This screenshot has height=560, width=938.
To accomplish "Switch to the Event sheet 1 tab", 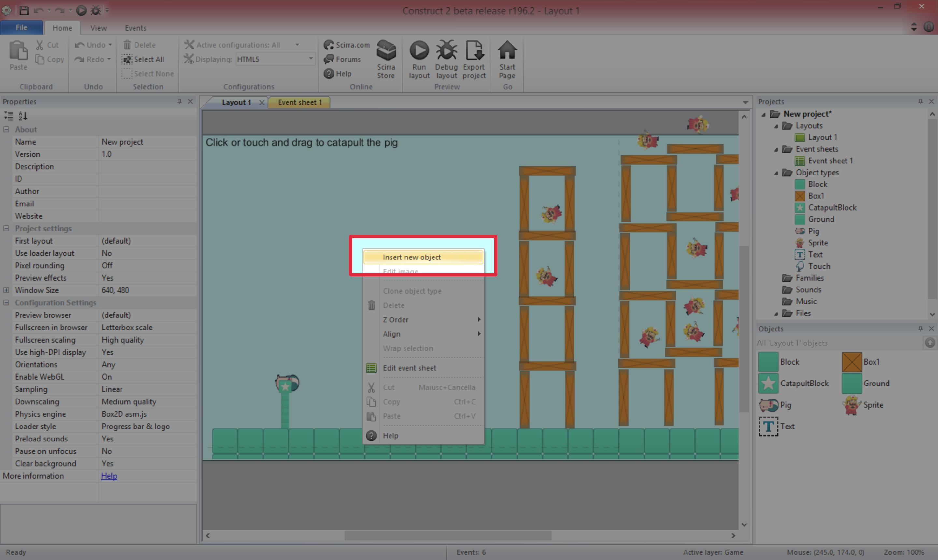I will point(300,102).
